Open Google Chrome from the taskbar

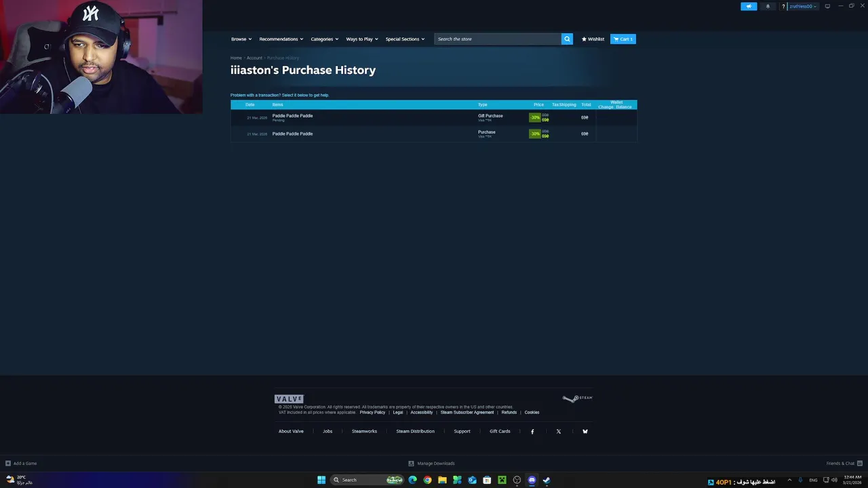(427, 480)
